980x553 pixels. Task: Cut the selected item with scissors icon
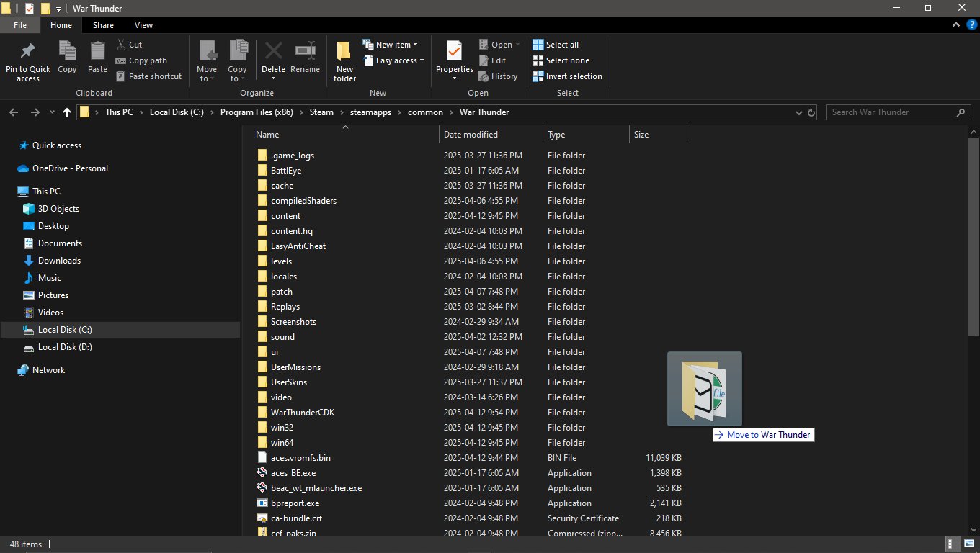point(130,45)
